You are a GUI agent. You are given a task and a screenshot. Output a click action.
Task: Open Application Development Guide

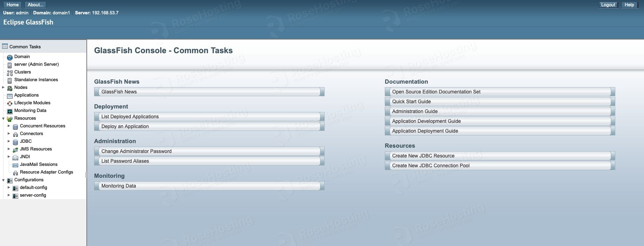coord(500,121)
